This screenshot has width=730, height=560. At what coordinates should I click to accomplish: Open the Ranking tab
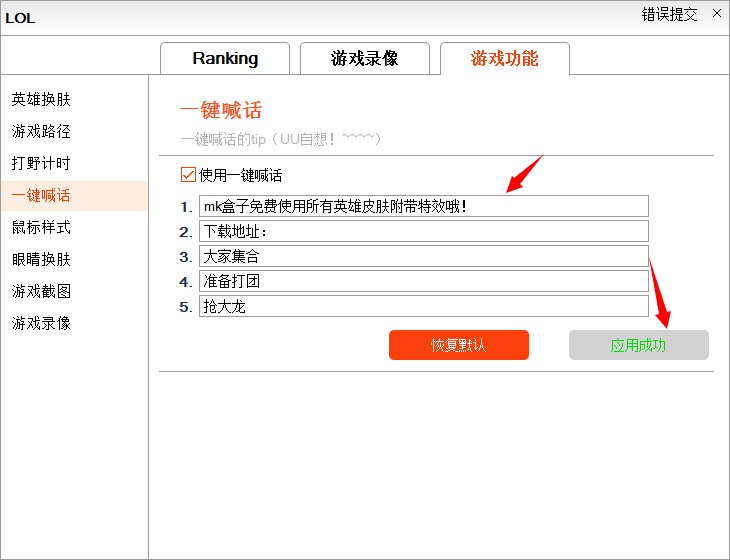pyautogui.click(x=225, y=59)
